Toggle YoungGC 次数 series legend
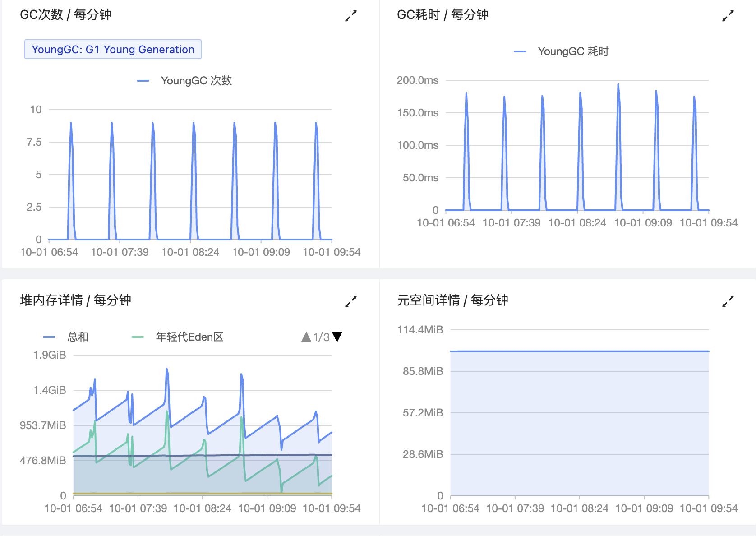This screenshot has height=536, width=756. 196,81
